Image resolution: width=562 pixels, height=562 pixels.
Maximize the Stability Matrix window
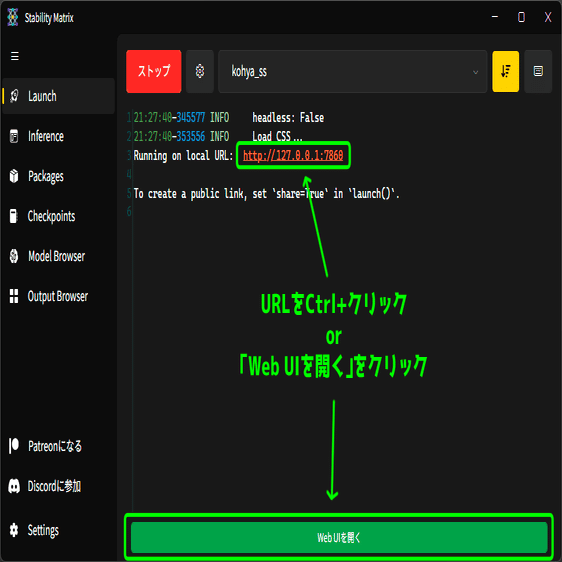click(x=521, y=17)
